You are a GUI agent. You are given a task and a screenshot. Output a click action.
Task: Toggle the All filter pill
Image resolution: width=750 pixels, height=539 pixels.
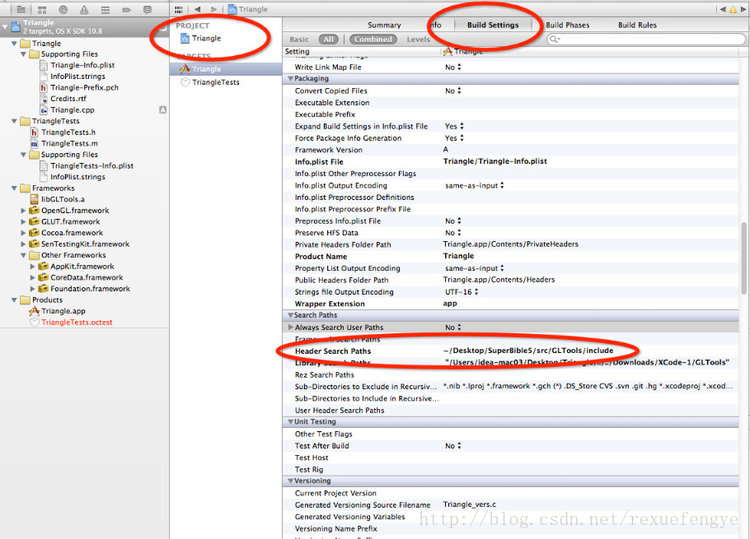[328, 39]
